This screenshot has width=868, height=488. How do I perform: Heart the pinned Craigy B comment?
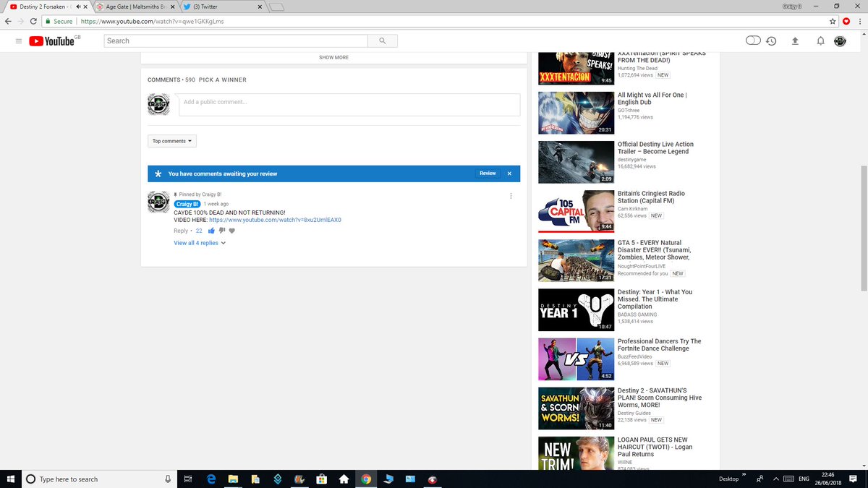point(232,231)
